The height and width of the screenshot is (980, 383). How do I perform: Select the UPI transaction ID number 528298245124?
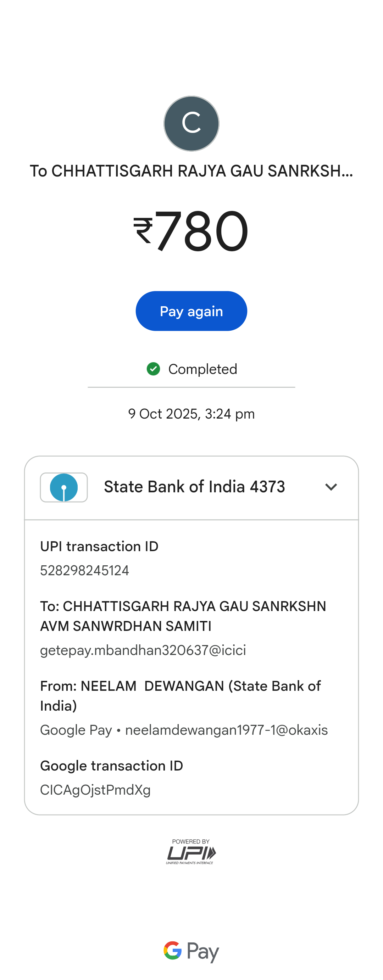click(84, 571)
